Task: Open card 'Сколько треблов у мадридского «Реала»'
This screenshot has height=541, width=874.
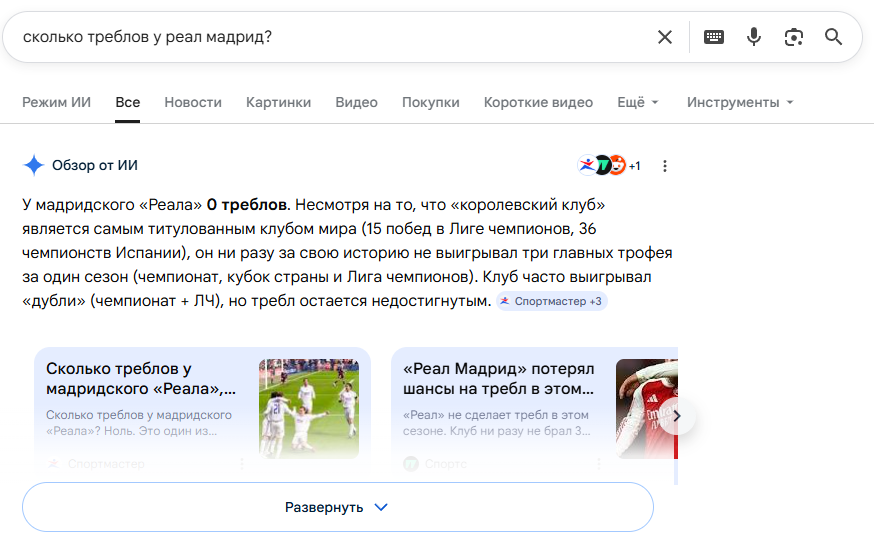Action: pyautogui.click(x=202, y=409)
